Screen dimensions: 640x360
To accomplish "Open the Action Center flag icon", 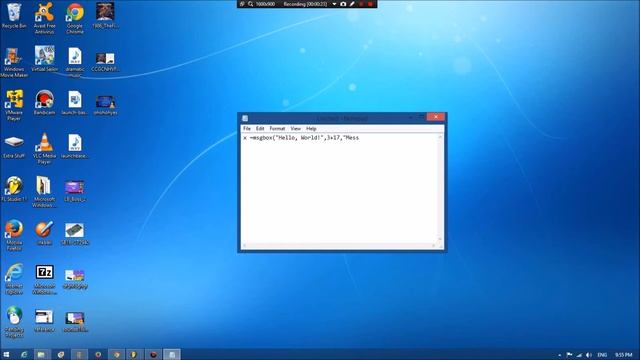I will click(x=569, y=355).
